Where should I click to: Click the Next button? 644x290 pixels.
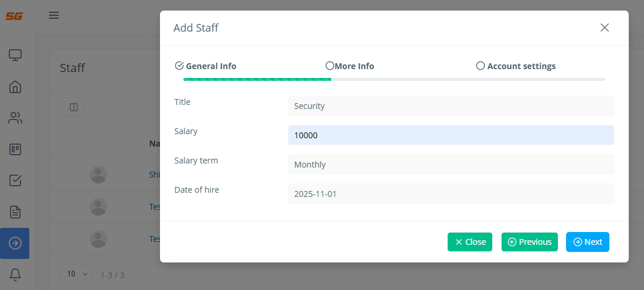[x=587, y=242]
